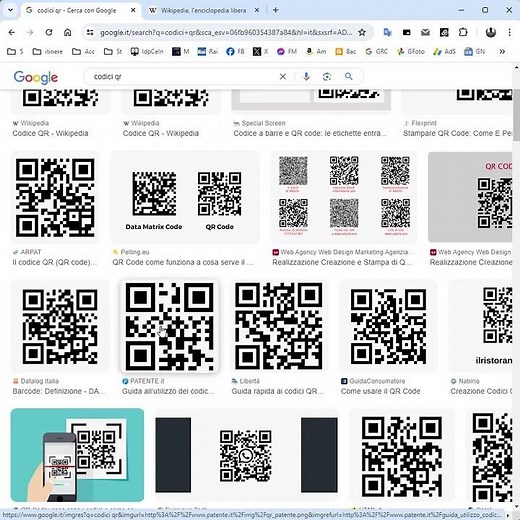Open the itinere bookmark folder
The height and width of the screenshot is (520, 520).
(x=47, y=52)
